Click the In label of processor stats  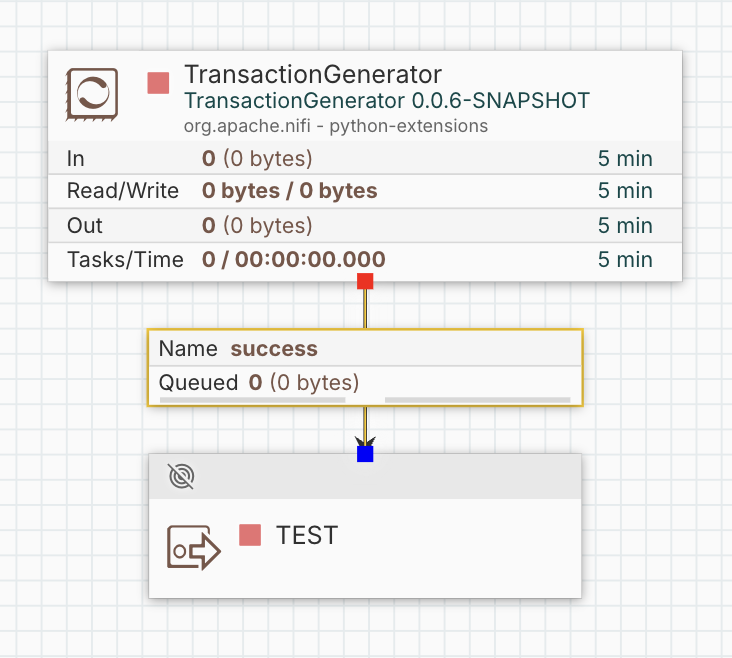(76, 158)
